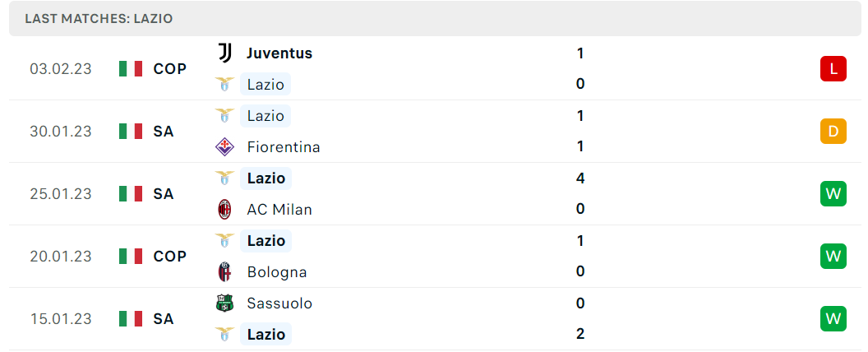Click the orange D result badge
Image resolution: width=868 pixels, height=352 pixels.
pyautogui.click(x=833, y=131)
